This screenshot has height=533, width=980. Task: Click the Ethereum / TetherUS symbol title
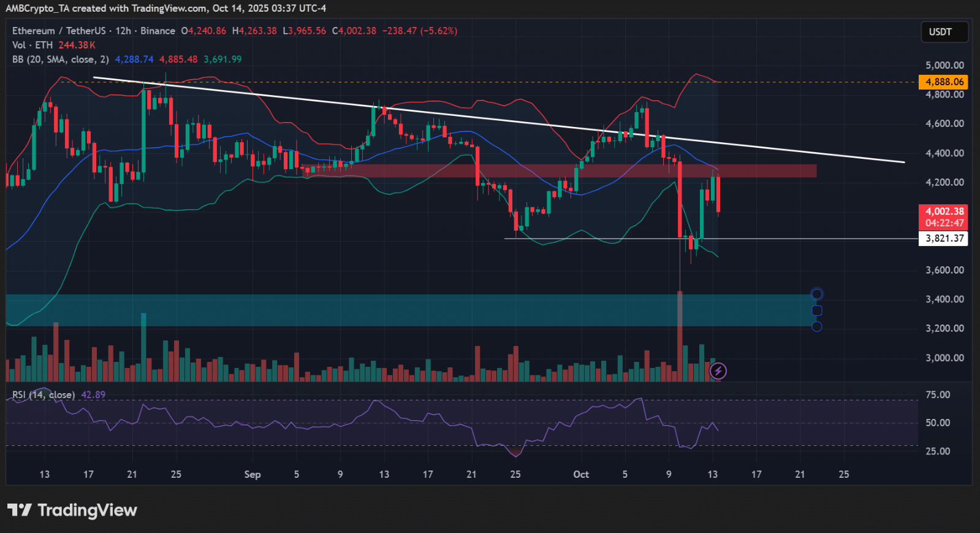pos(59,31)
